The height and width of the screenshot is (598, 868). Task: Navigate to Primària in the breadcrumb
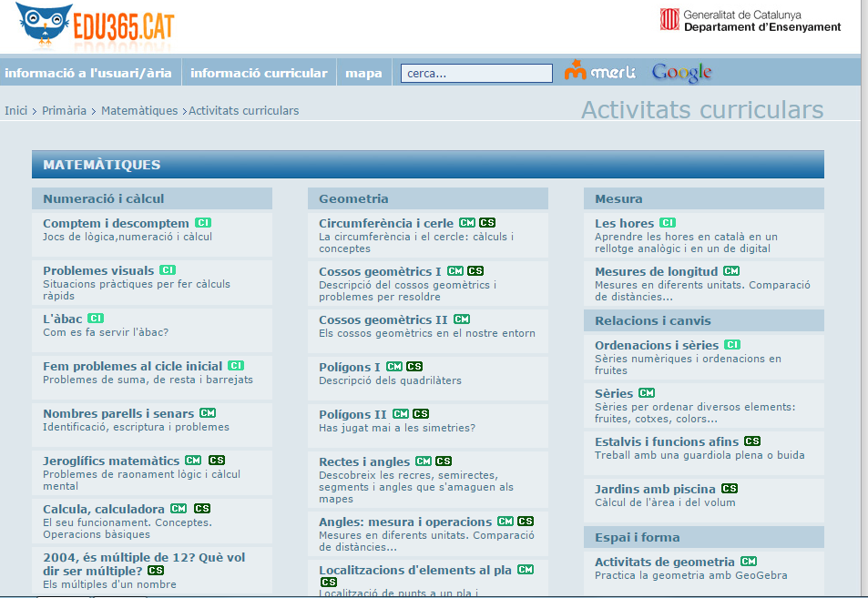click(x=64, y=111)
